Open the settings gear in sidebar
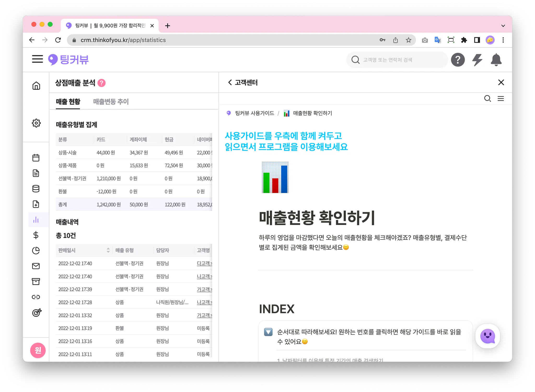 pyautogui.click(x=36, y=123)
